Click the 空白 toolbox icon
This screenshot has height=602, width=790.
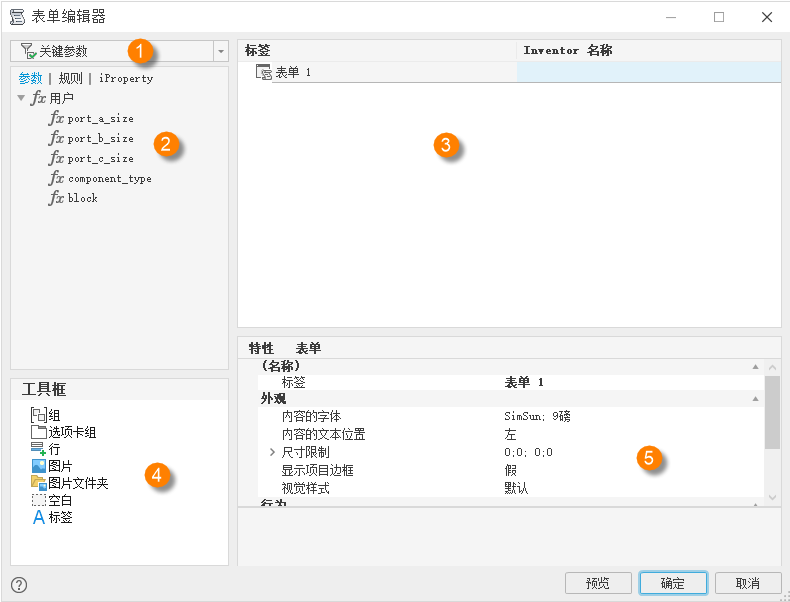(38, 500)
